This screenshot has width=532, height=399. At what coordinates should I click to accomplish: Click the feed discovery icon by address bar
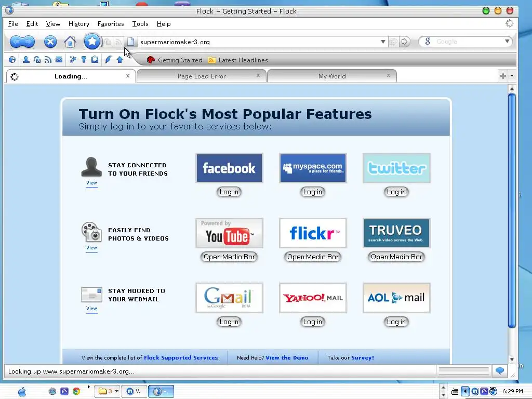click(118, 42)
